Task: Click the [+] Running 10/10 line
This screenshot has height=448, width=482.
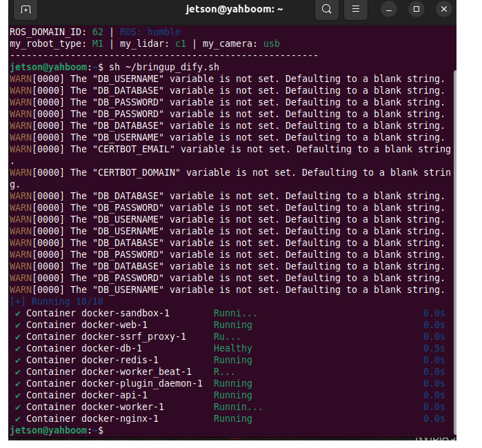Action: tap(57, 301)
